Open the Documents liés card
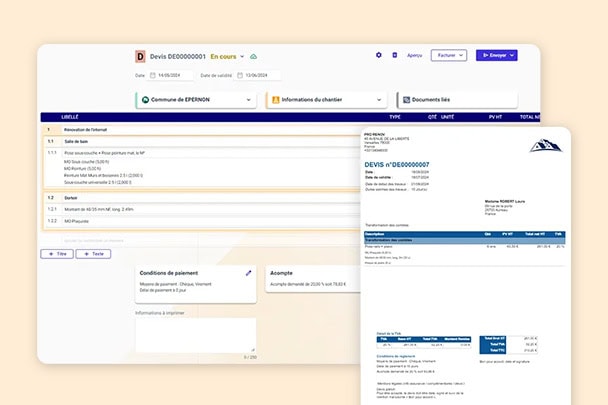Screen dimensions: 608x405 point(457,100)
